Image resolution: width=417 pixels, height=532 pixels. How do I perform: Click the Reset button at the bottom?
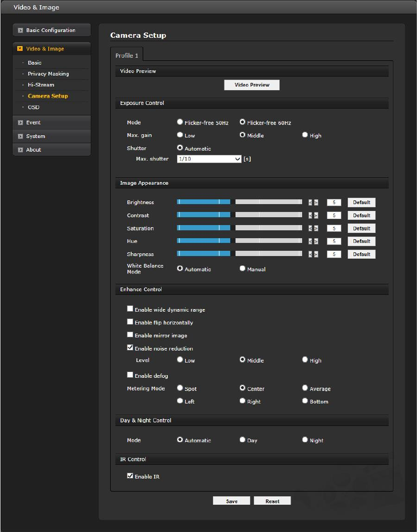point(272,501)
